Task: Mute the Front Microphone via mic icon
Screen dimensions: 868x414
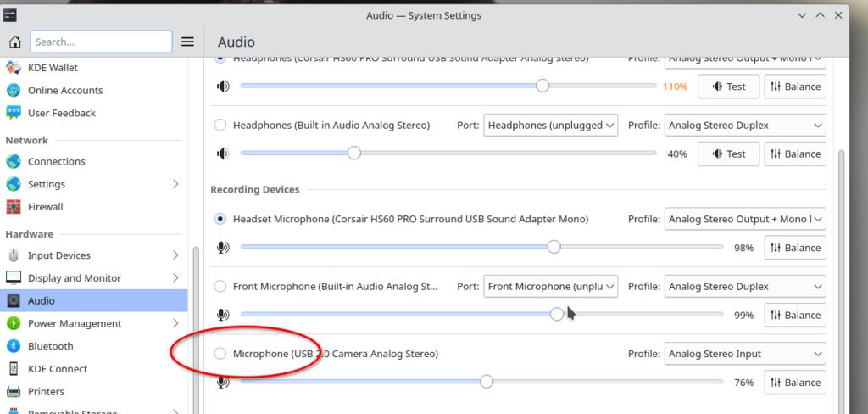Action: click(223, 316)
